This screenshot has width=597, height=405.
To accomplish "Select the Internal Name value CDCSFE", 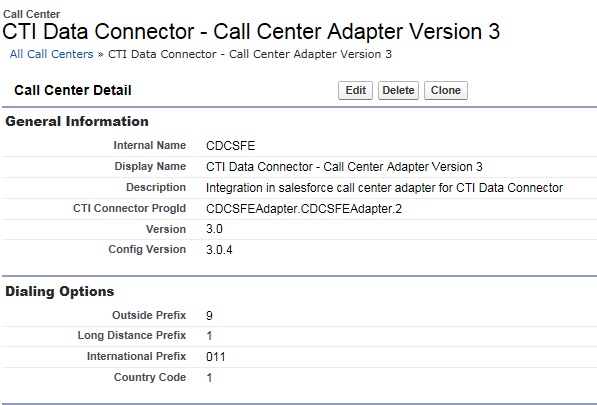I will [x=230, y=146].
